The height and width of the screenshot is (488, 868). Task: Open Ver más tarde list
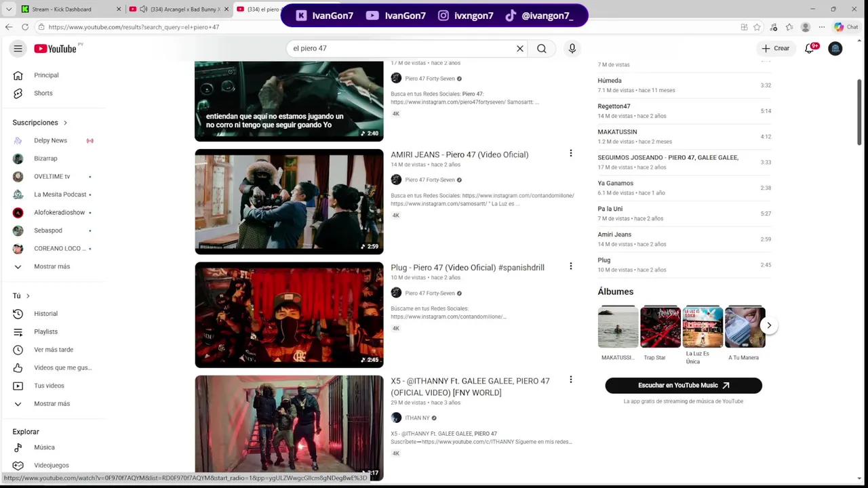(x=54, y=350)
